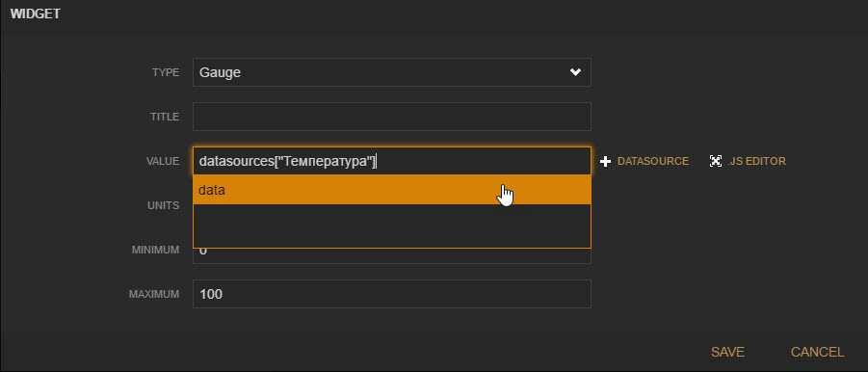
Task: Click the TYPE field label
Action: point(166,72)
